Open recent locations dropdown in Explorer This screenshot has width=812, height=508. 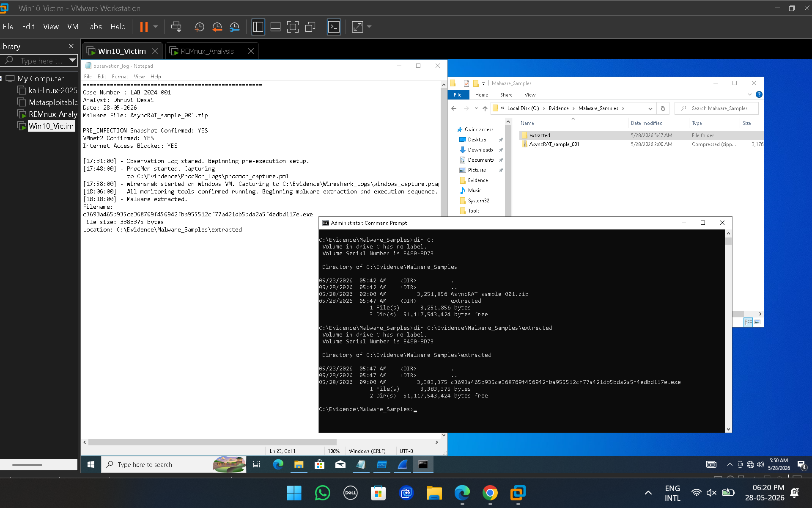pos(476,108)
